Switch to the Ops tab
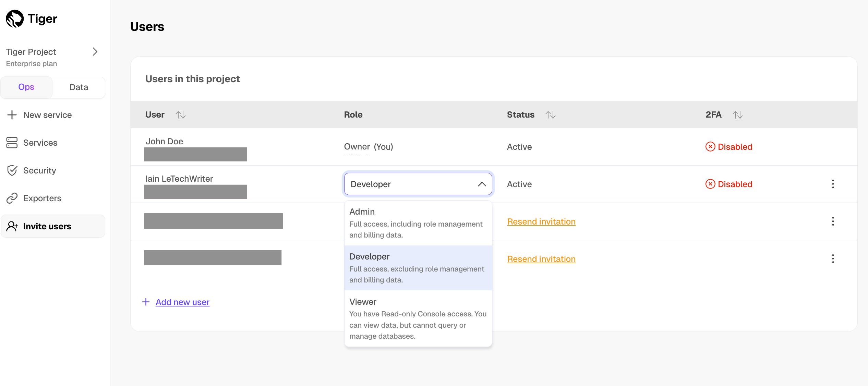868x386 pixels. (26, 87)
